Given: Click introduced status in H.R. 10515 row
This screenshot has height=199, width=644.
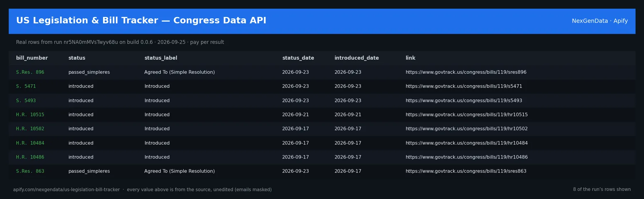Looking at the screenshot, I should click(81, 115).
